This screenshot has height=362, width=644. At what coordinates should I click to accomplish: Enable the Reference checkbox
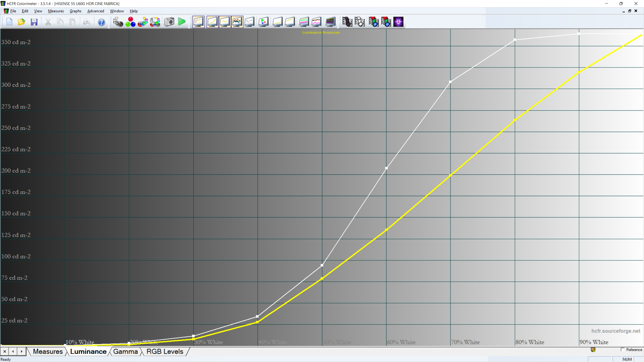(x=623, y=350)
